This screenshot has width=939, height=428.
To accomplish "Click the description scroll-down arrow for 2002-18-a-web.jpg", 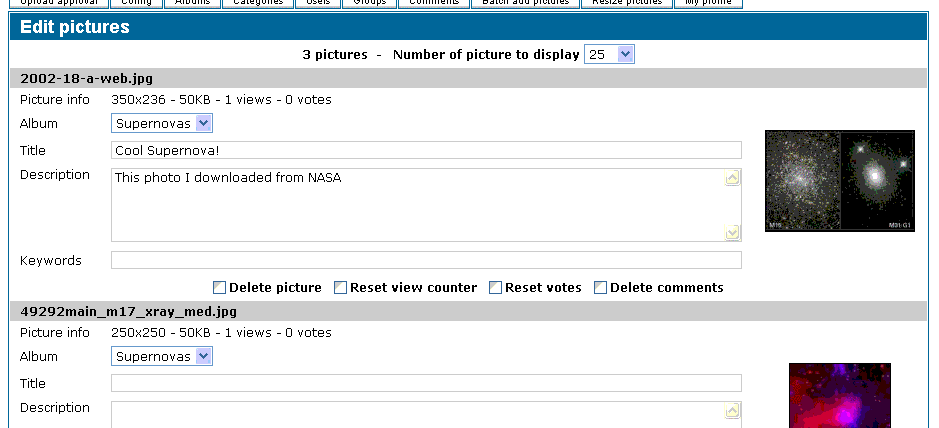I will click(732, 232).
